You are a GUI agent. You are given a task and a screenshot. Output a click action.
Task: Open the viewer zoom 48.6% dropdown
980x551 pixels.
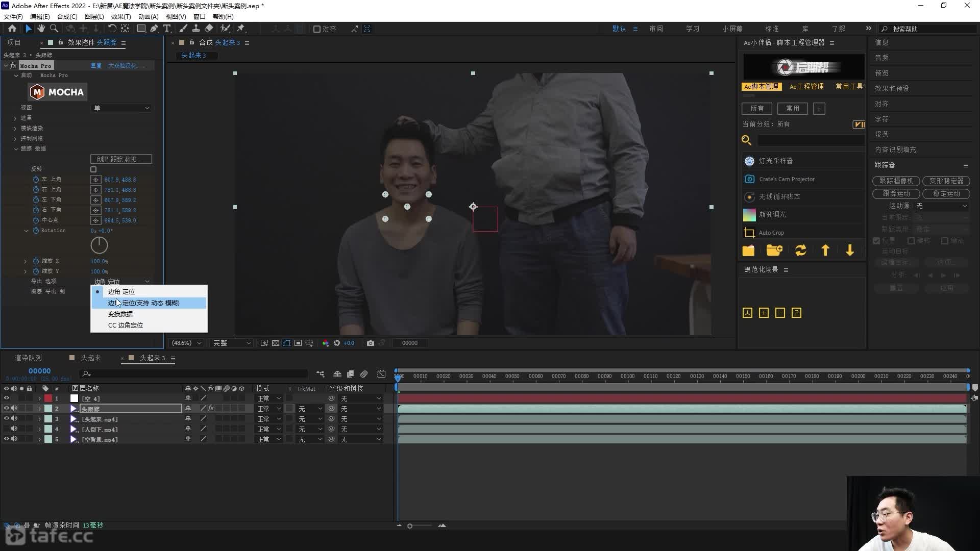point(186,343)
